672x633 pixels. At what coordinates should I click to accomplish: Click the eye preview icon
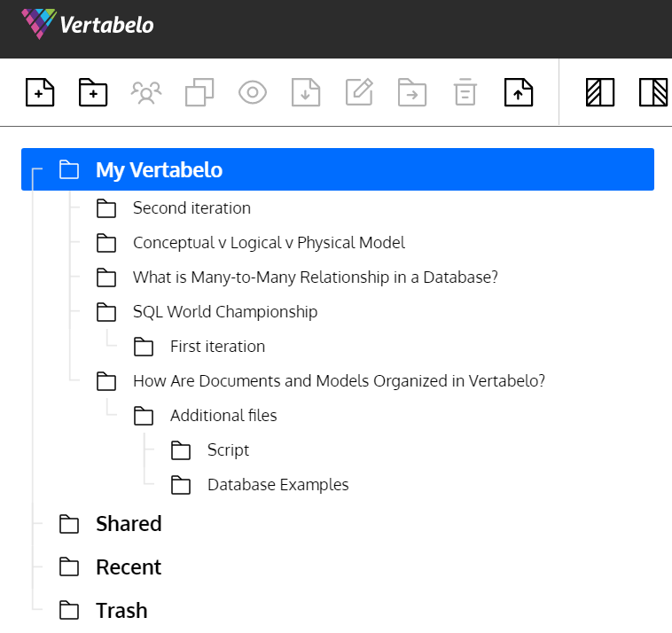tap(253, 92)
